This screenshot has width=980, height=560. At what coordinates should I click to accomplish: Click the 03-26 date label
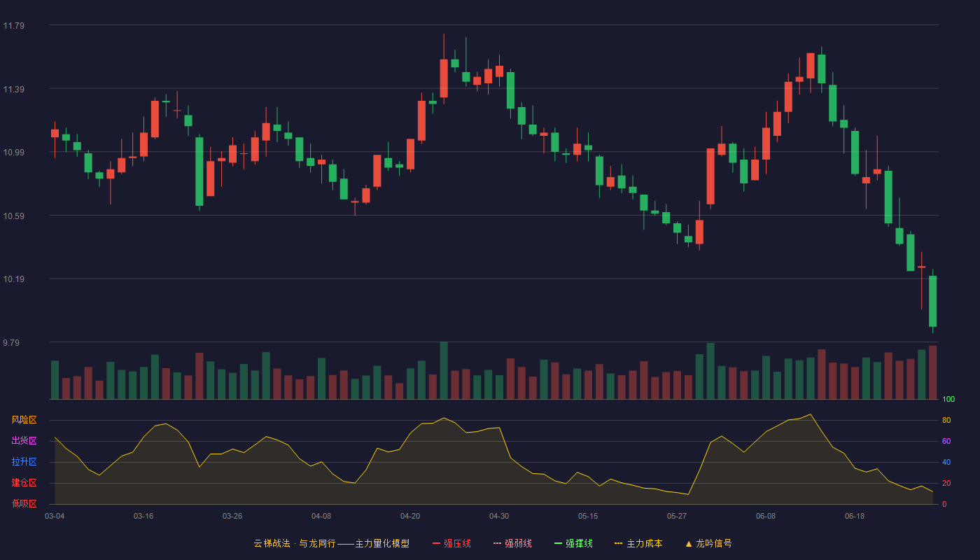pyautogui.click(x=232, y=516)
